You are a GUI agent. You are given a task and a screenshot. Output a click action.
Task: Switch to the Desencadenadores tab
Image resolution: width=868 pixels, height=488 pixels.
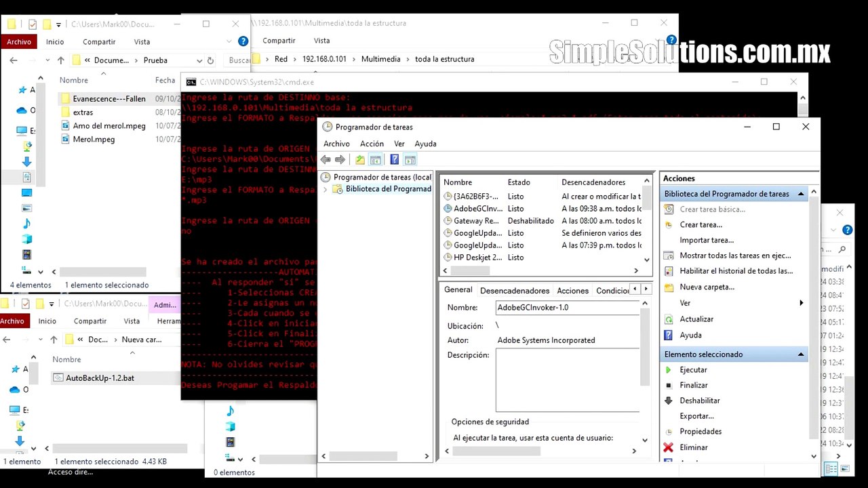(514, 291)
